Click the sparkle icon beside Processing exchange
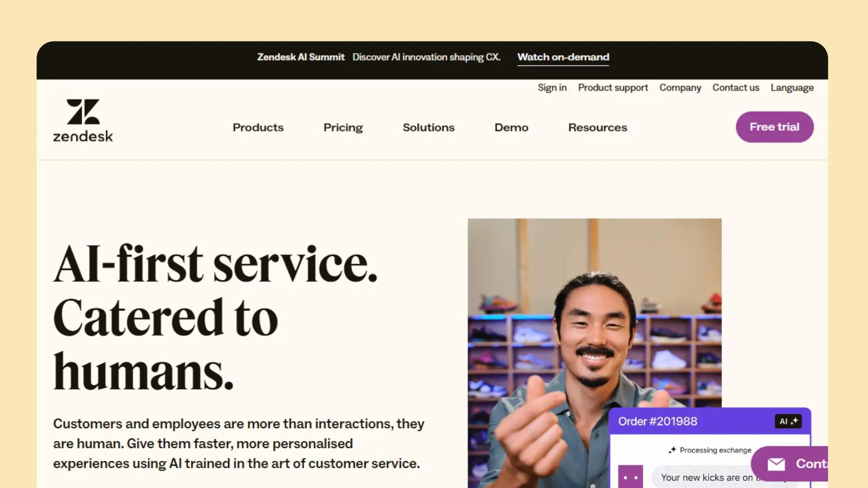 pyautogui.click(x=672, y=450)
